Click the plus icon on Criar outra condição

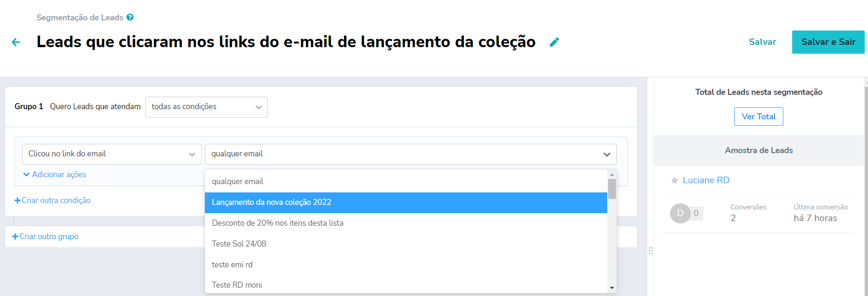click(x=16, y=200)
